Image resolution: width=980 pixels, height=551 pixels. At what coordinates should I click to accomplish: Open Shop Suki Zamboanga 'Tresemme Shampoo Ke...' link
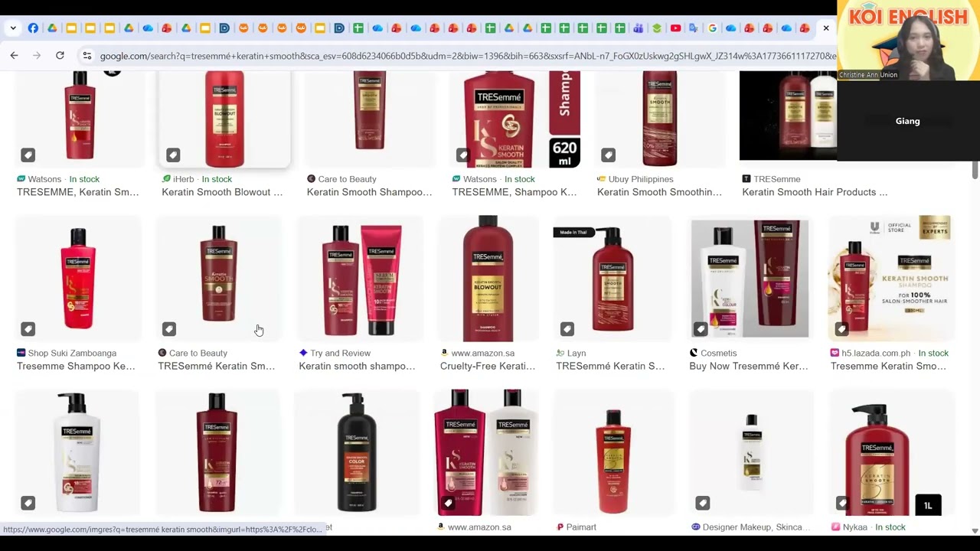click(76, 366)
